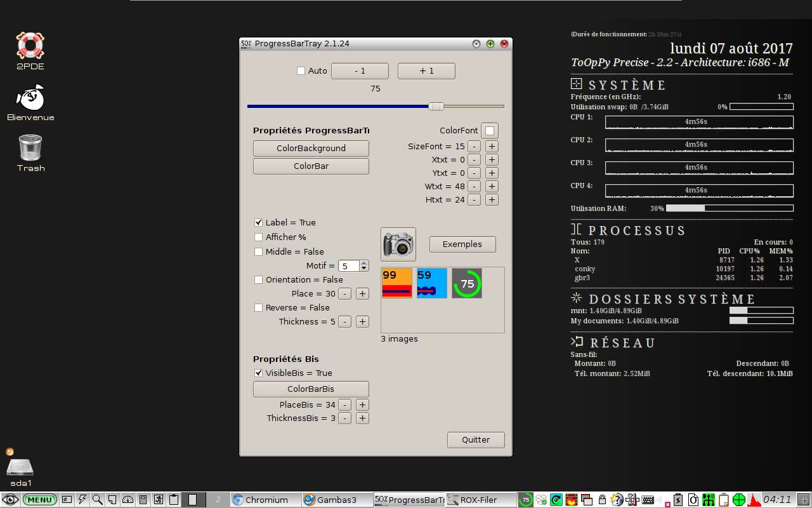The width and height of the screenshot is (812, 508).
Task: Click the Quitter button
Action: tap(476, 440)
